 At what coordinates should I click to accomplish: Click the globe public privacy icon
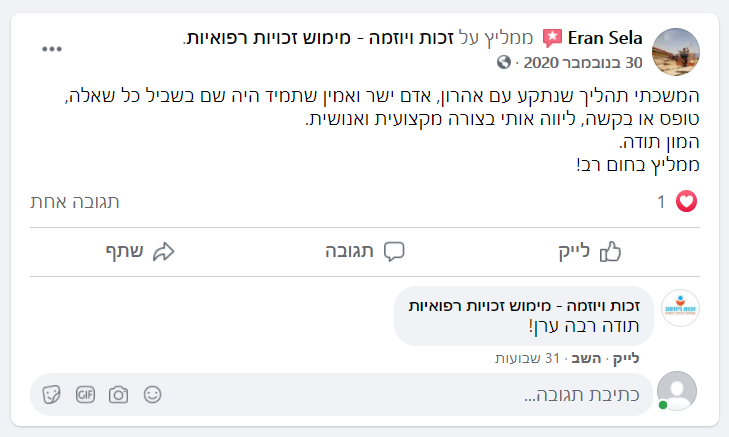click(504, 62)
